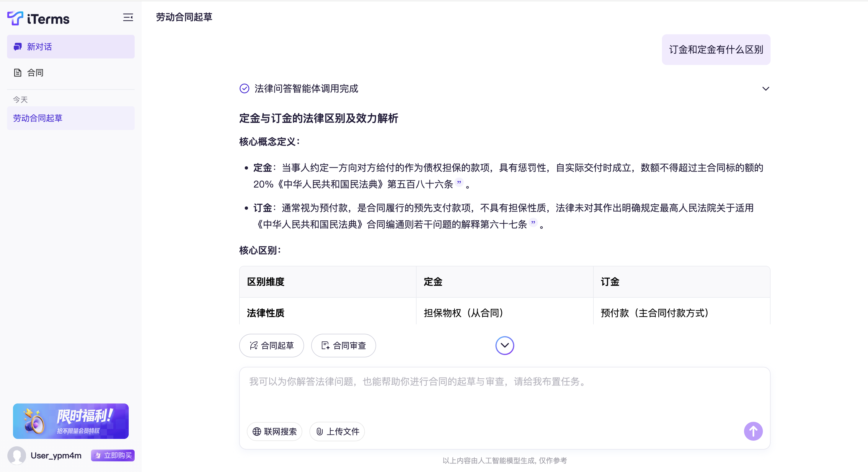Expand the 法律问答智能体调用完成 chevron
This screenshot has height=472, width=868.
[x=766, y=89]
